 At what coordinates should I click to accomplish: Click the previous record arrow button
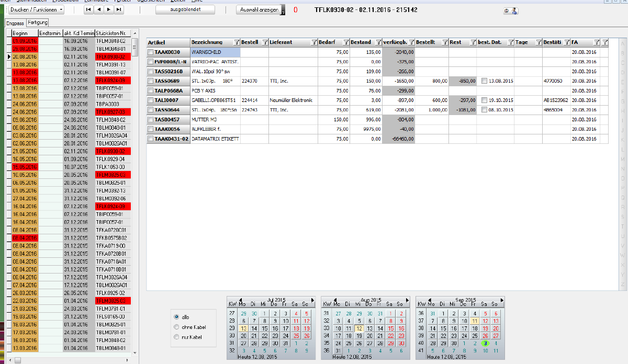click(99, 10)
